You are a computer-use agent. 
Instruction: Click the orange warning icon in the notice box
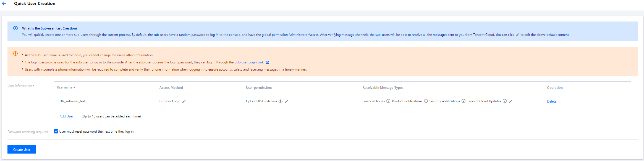(15, 53)
